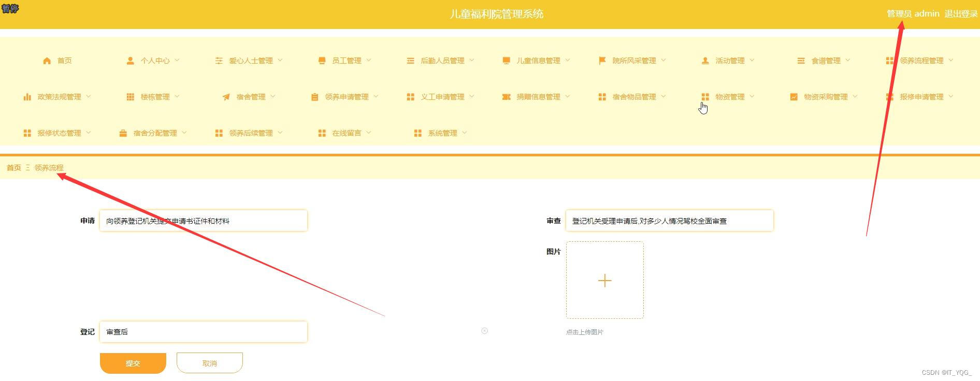980x381 pixels.
Task: Expand the 楼栋管理 dropdown chevron
Action: [x=177, y=96]
